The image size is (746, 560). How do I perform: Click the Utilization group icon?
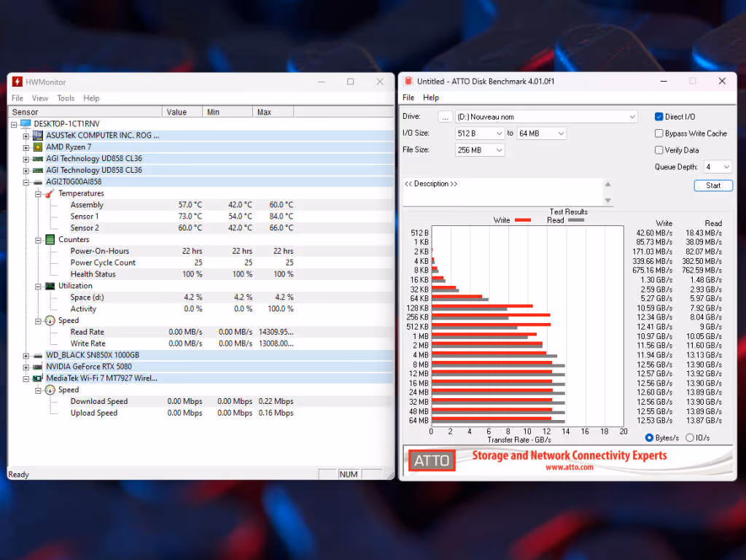(50, 286)
